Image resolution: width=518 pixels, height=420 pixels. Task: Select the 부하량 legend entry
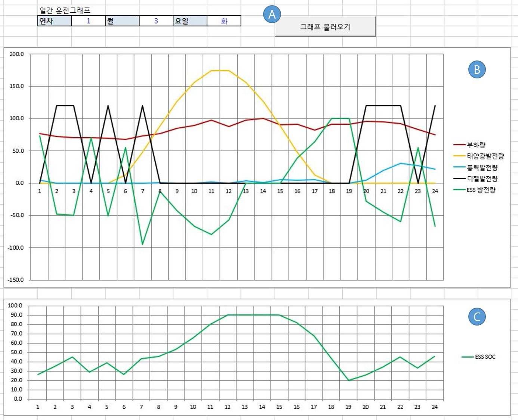[469, 145]
